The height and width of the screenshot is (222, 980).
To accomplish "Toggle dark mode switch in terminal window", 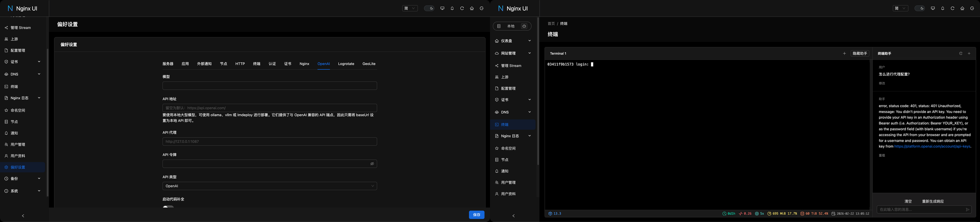I will coord(920,9).
